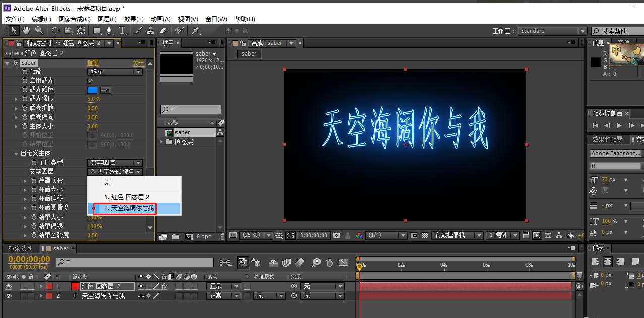Select the Horizontal Type tool
The image size is (644, 318).
point(123,31)
